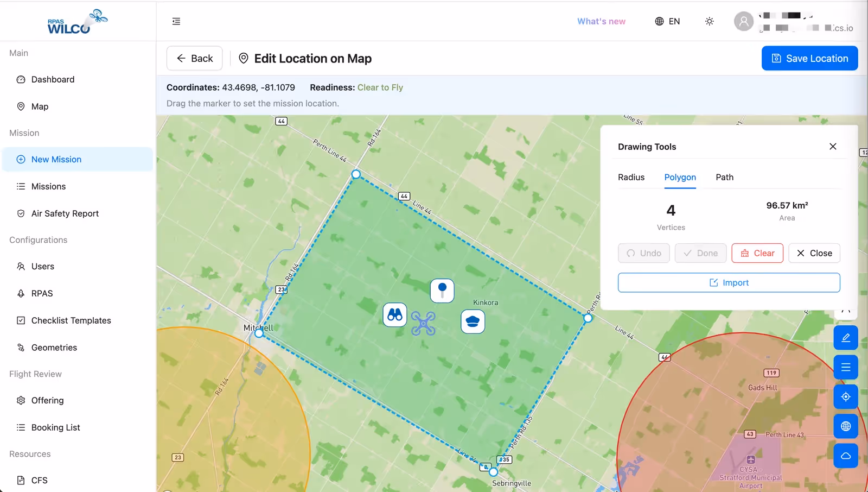868x492 pixels.
Task: Click the location pin marker on map
Action: 442,291
